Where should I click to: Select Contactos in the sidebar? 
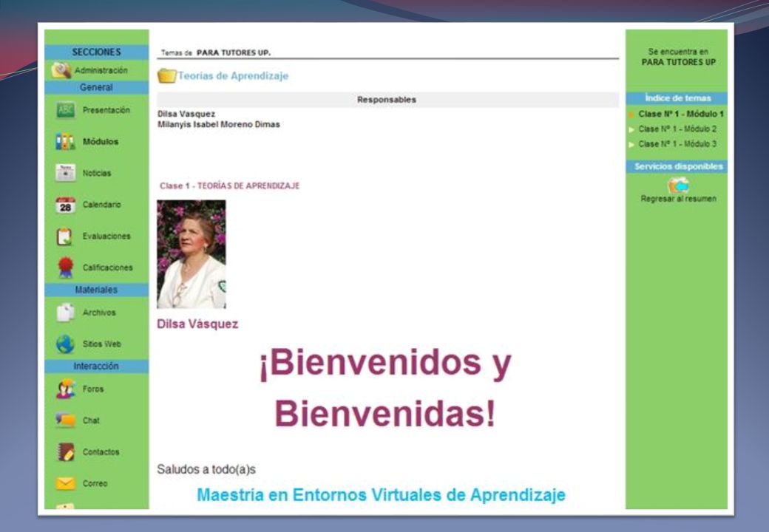pyautogui.click(x=101, y=451)
